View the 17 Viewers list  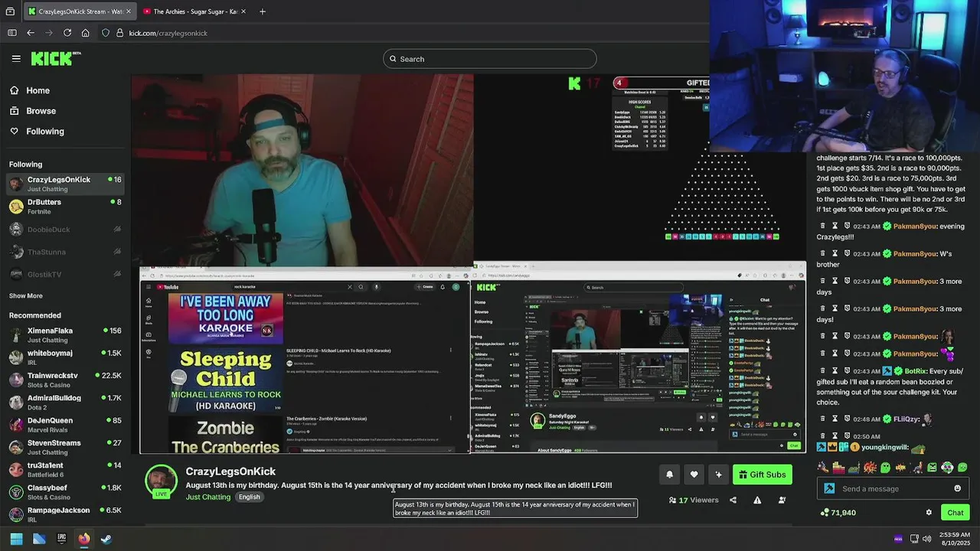pos(694,500)
